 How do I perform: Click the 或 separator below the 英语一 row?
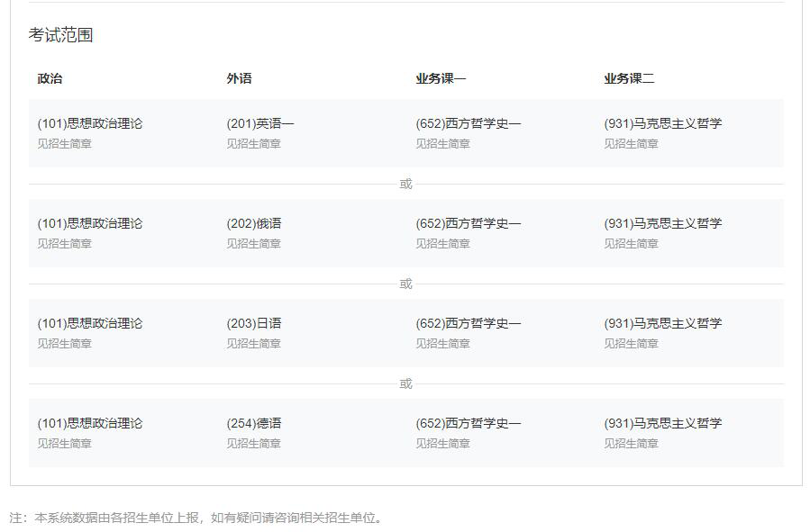point(405,184)
